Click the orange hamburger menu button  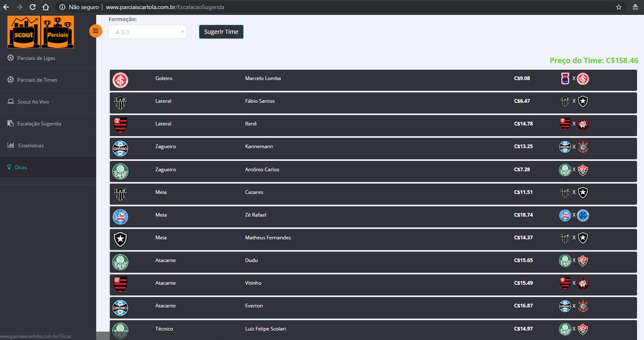pos(96,31)
